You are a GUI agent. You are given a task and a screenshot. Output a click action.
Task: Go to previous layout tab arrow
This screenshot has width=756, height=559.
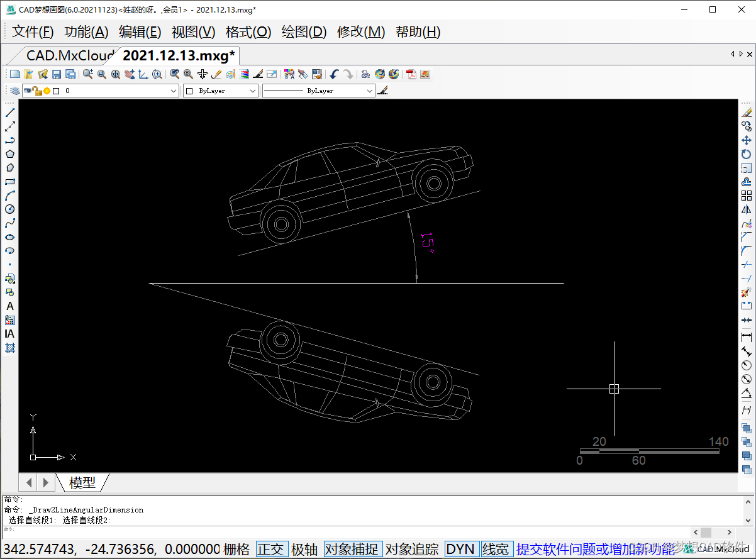(29, 483)
